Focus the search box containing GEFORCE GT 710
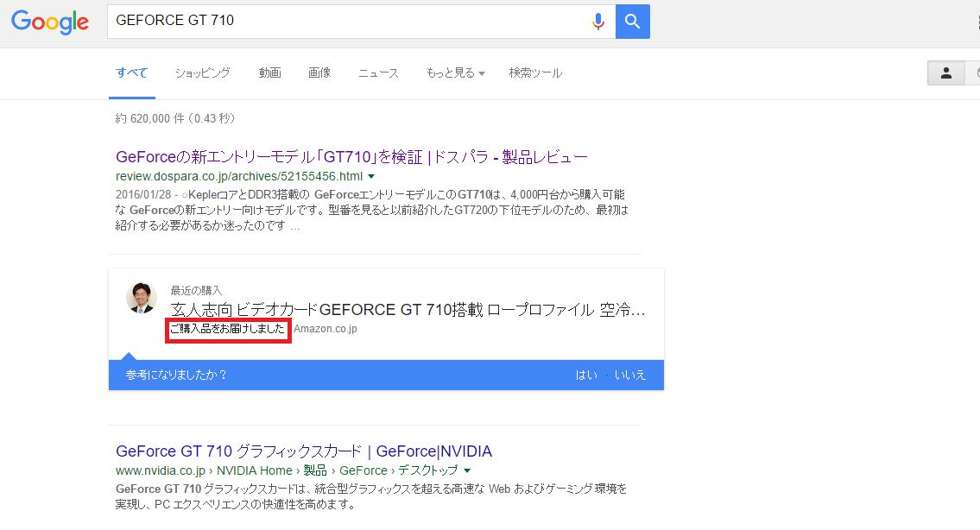Image resolution: width=980 pixels, height=530 pixels. coord(361,22)
